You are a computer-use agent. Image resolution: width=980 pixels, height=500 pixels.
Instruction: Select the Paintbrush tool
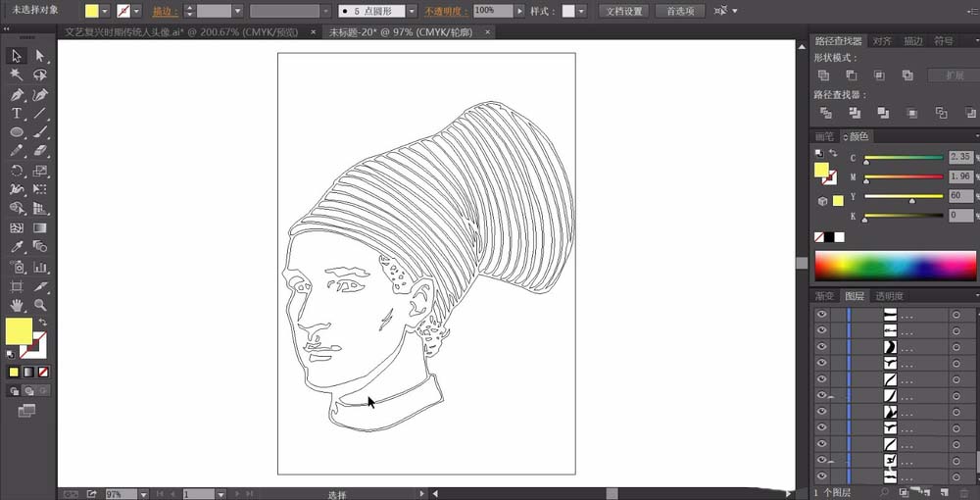(40, 132)
